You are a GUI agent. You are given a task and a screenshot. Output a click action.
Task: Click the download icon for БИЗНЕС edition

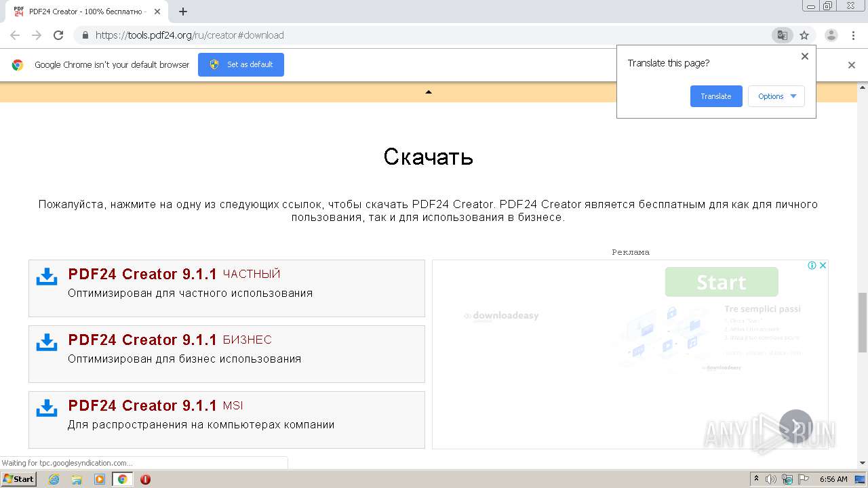point(47,342)
